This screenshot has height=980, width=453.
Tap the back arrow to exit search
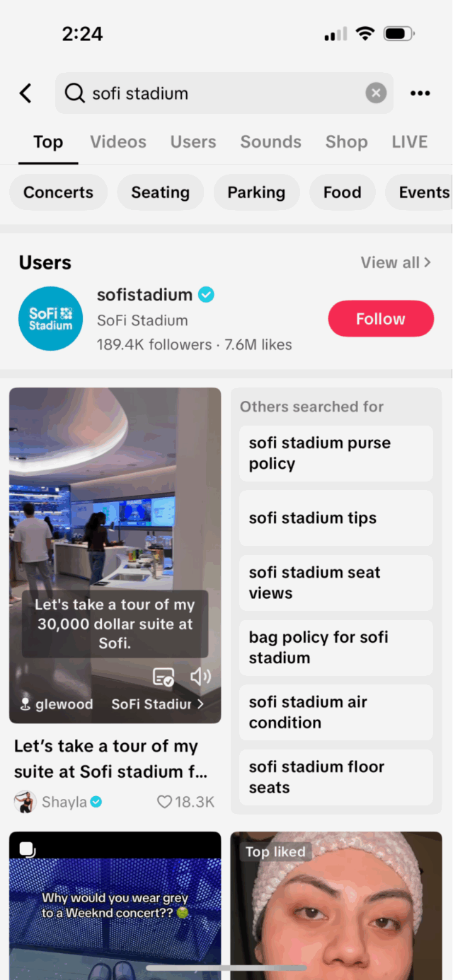(x=25, y=93)
